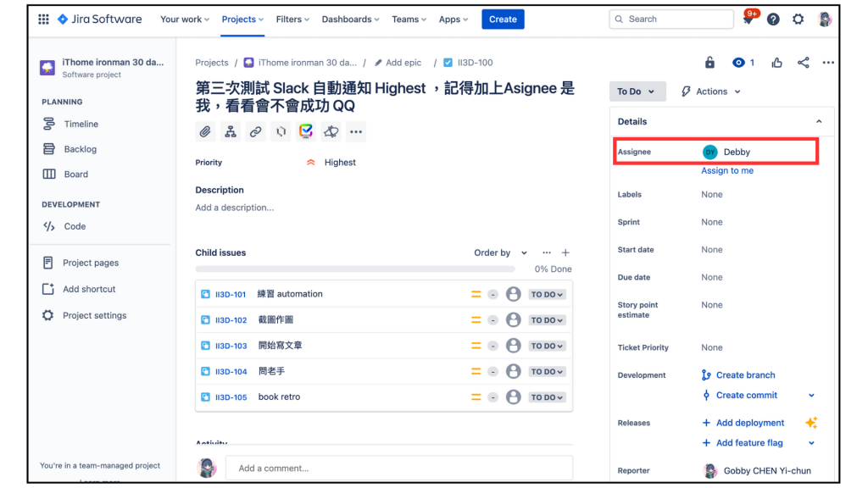The image size is (868, 488).
Task: Open the settings gear in top bar
Action: (798, 19)
